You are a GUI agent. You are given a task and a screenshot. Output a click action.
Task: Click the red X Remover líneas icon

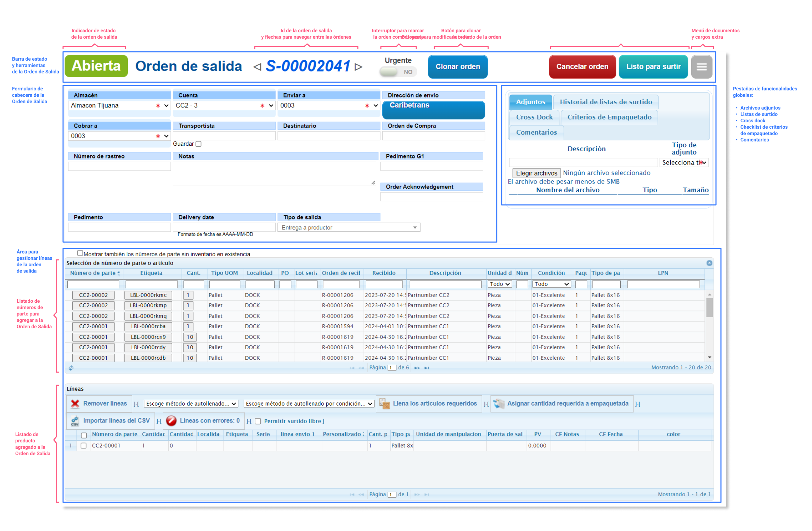[x=75, y=403]
